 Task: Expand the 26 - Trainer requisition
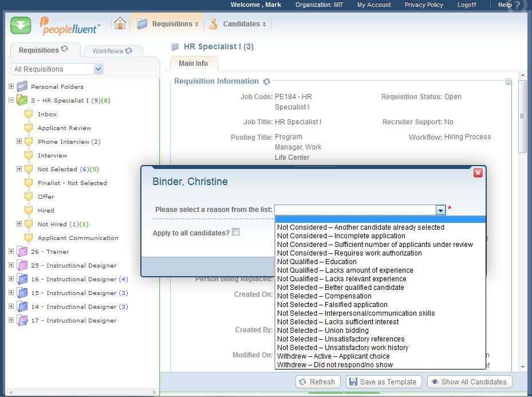coord(11,251)
